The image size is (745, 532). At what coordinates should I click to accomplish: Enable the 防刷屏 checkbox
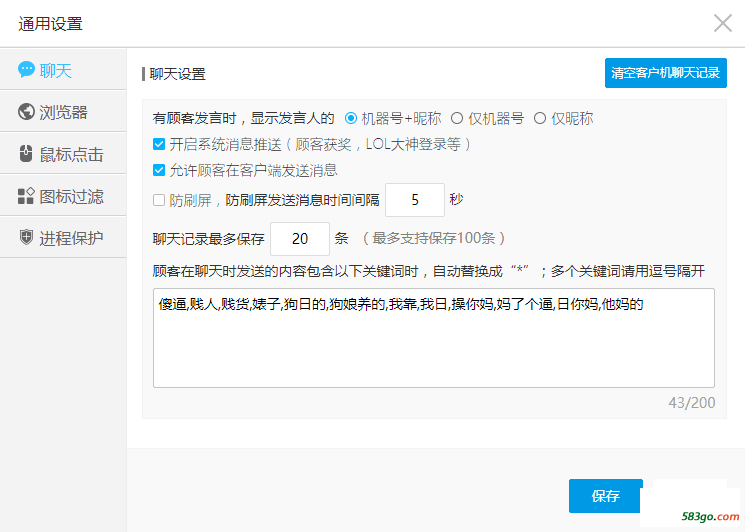(x=159, y=200)
